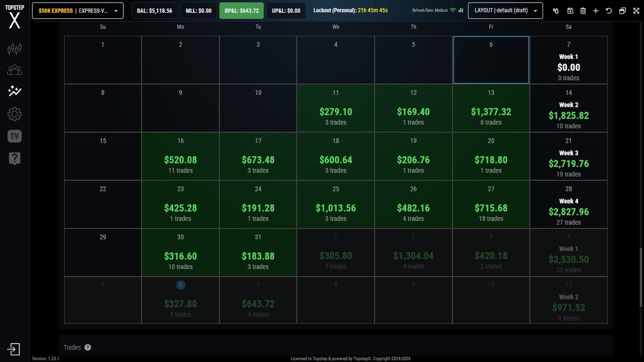Delete the layout with trash icon
This screenshot has width=644, height=362.
(x=583, y=11)
